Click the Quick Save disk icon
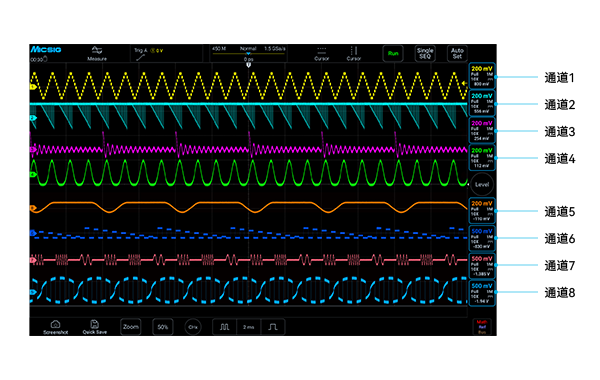 pyautogui.click(x=95, y=324)
